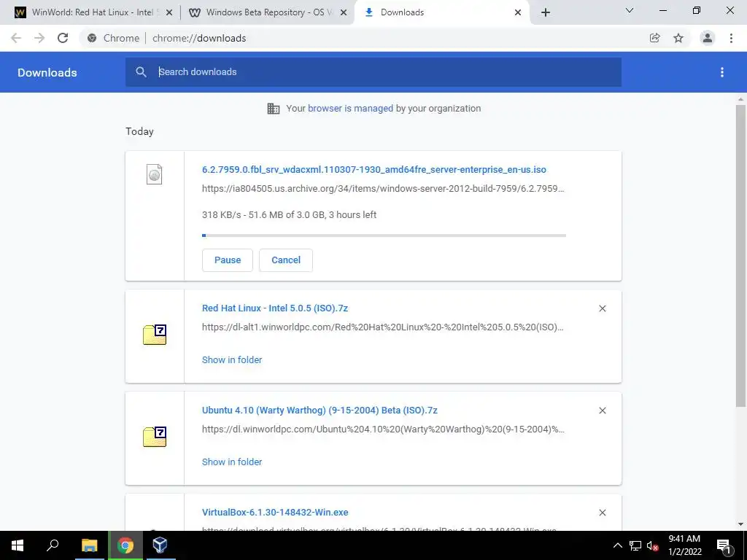Click the winworldpc URL for Ubuntu 4.10
747x560 pixels.
(x=383, y=429)
